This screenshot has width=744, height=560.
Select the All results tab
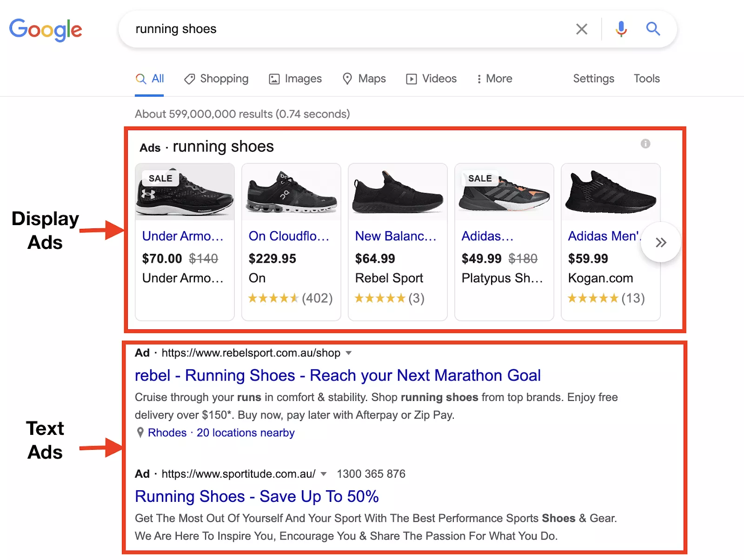(x=150, y=79)
